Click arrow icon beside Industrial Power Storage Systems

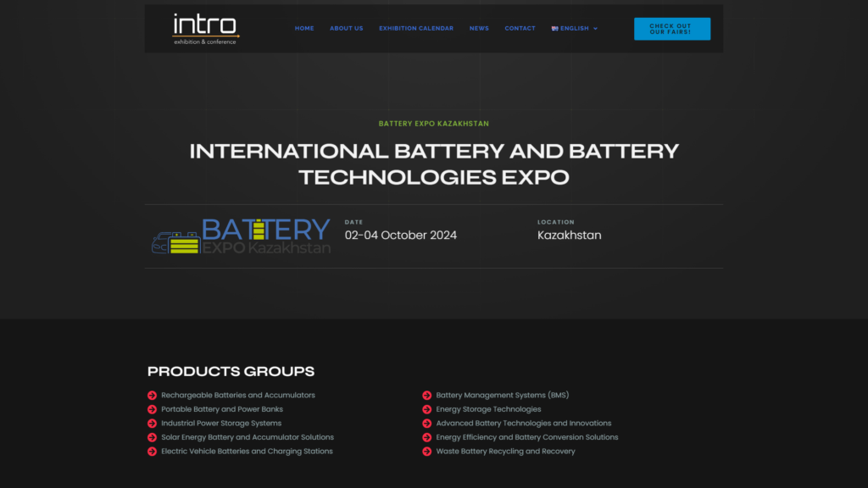[153, 424]
